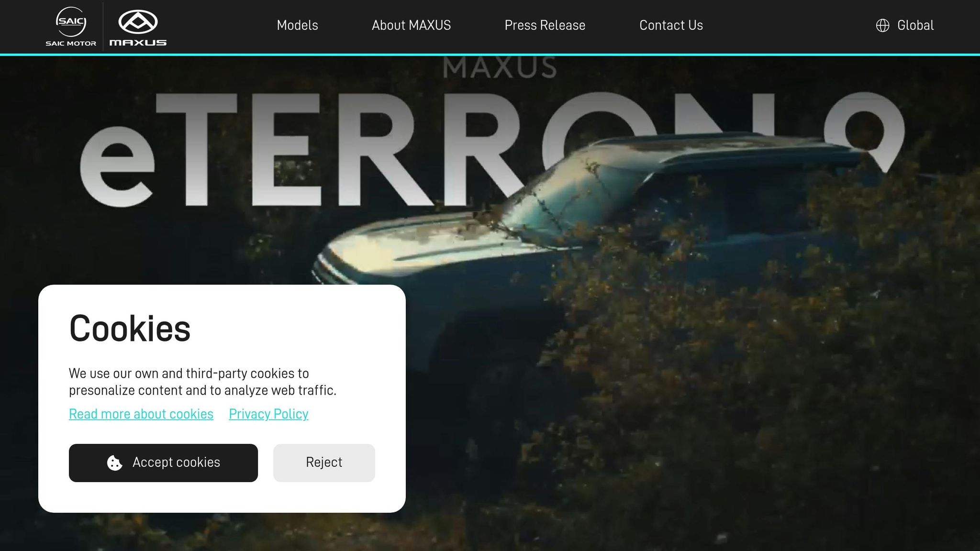Click the cookie description paragraph text

pyautogui.click(x=202, y=382)
